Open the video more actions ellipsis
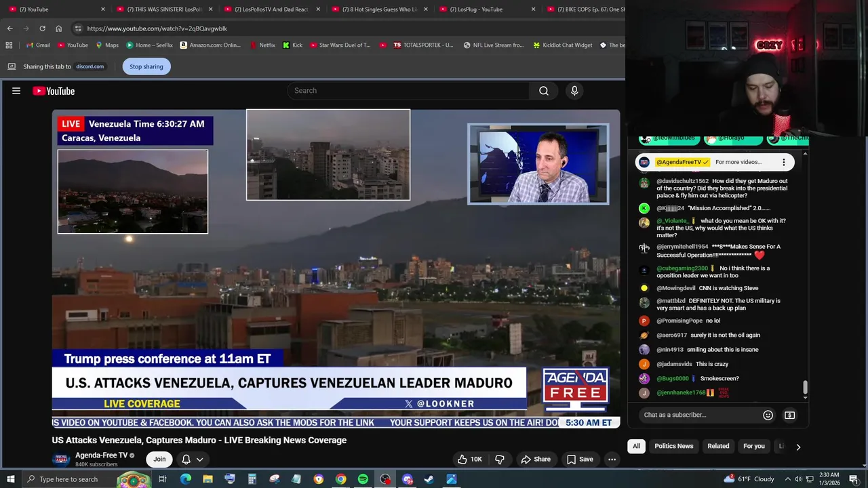The width and height of the screenshot is (868, 488). [x=612, y=459]
